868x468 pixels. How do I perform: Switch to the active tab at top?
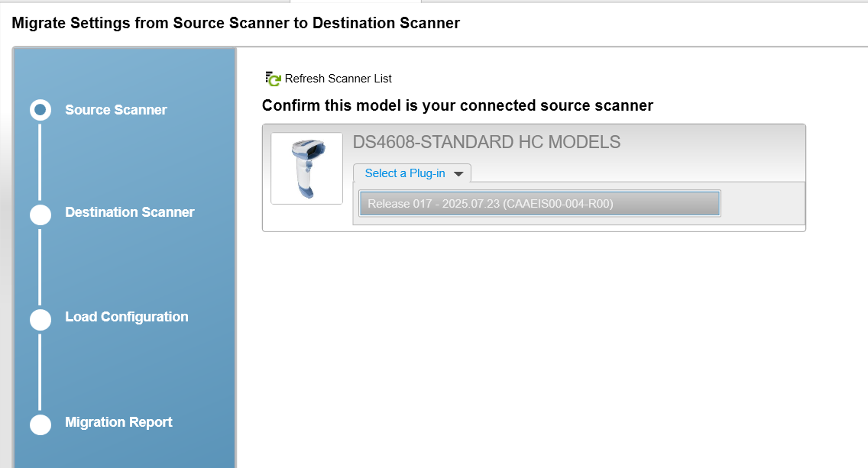click(355, 3)
